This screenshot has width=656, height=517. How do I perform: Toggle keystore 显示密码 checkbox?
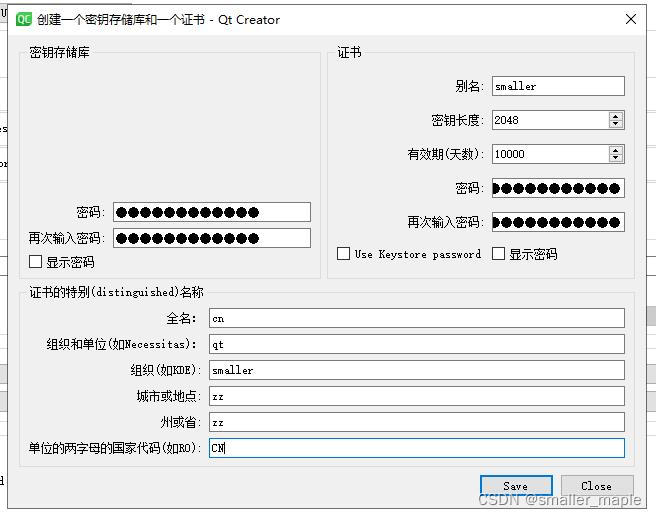click(x=36, y=261)
